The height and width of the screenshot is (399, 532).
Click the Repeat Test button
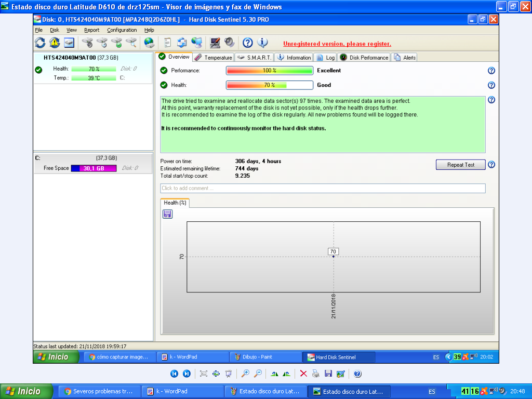pyautogui.click(x=460, y=165)
